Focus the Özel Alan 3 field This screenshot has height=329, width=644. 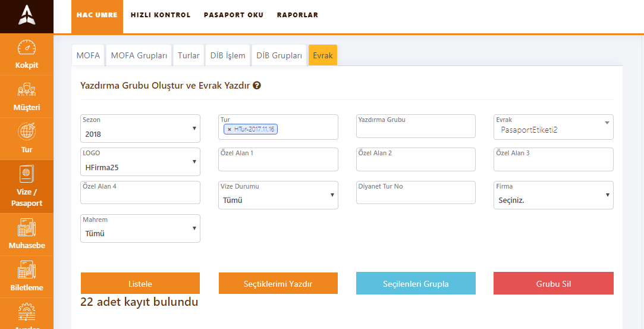pyautogui.click(x=554, y=159)
